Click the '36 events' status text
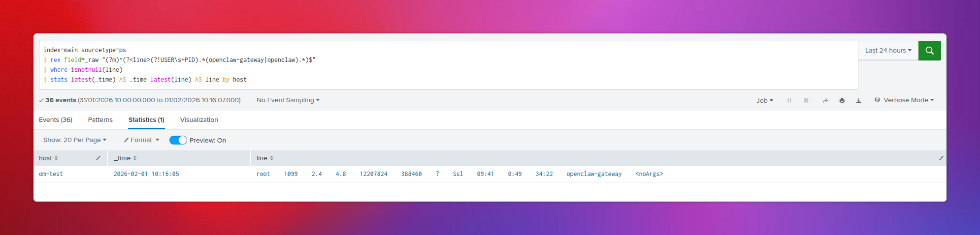980x235 pixels. pyautogui.click(x=61, y=100)
